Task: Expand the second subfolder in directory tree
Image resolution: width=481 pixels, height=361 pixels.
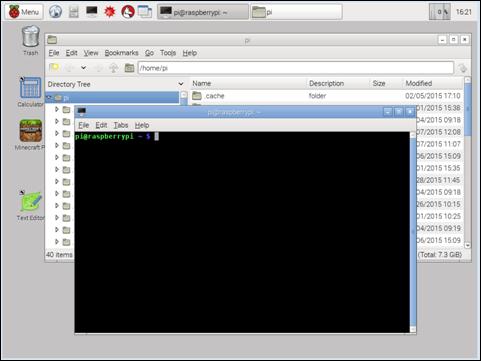Action: coord(57,121)
